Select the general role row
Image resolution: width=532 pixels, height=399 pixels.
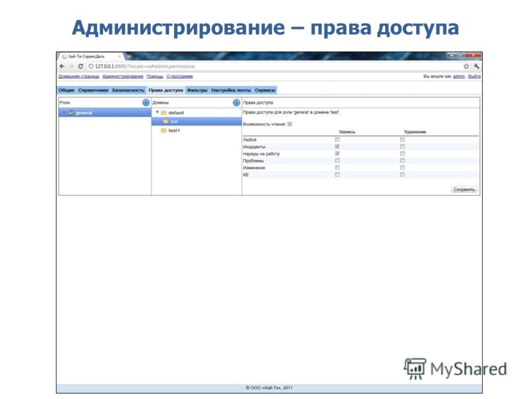105,112
